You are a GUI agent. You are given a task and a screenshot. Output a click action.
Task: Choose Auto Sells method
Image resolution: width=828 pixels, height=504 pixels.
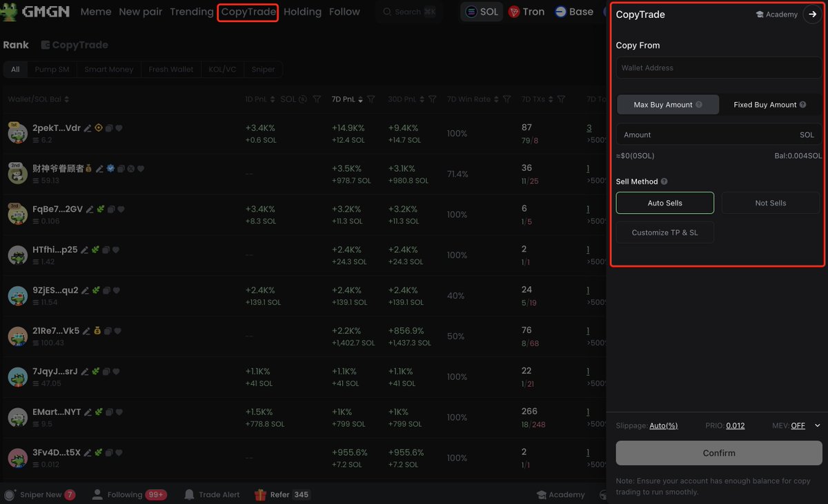664,203
